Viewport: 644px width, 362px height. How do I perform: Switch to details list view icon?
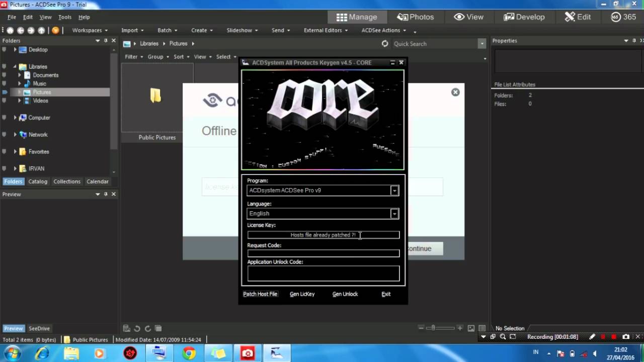[482, 328]
